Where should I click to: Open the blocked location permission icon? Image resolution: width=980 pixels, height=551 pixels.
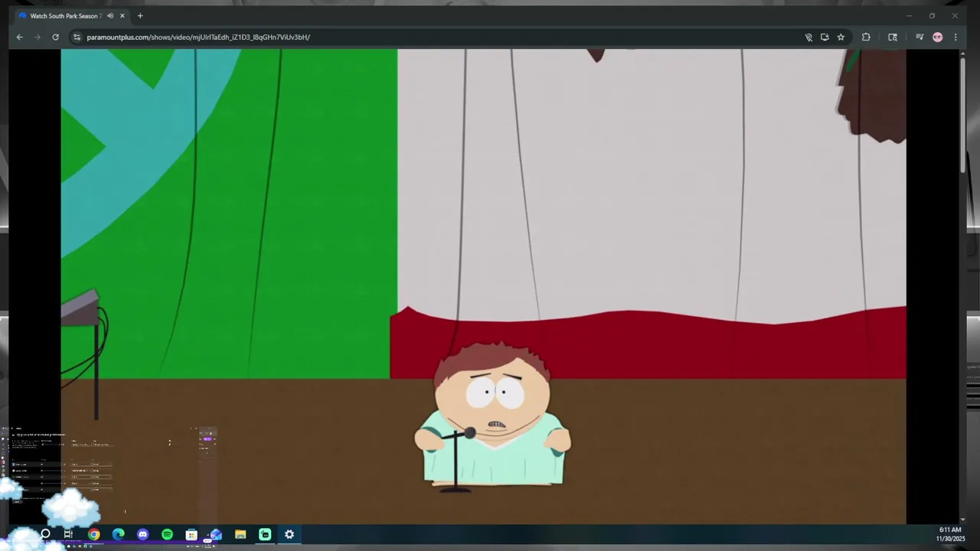click(808, 37)
